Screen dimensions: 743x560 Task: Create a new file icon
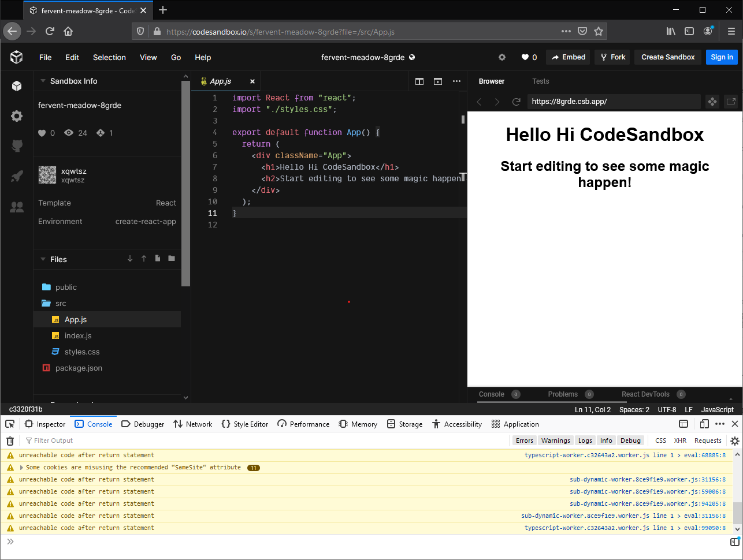[158, 259]
